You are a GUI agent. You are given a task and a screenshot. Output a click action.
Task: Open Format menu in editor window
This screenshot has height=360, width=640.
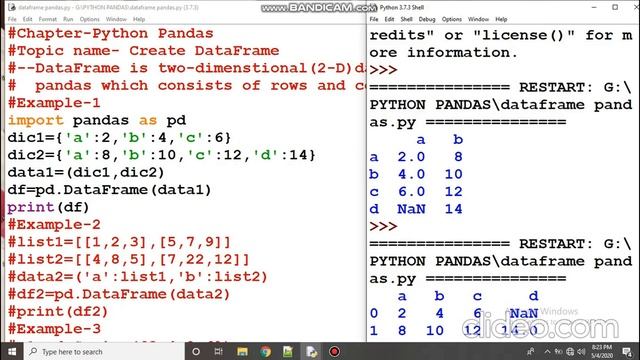point(48,19)
